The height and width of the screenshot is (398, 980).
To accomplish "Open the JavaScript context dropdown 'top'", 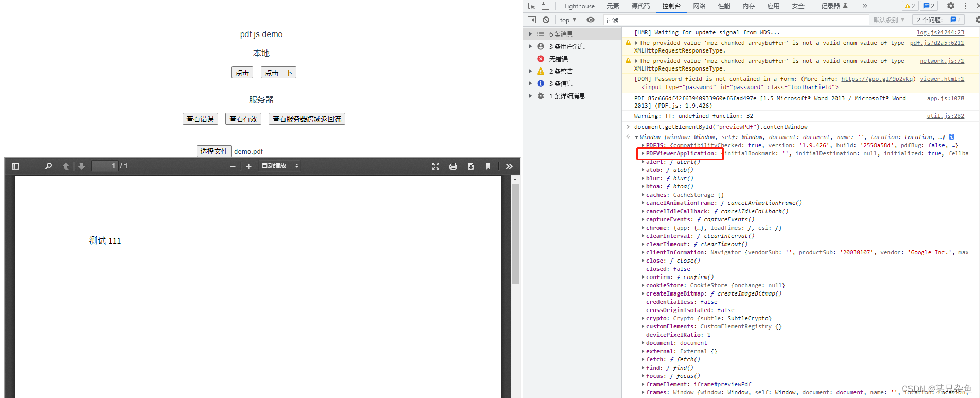I will 568,20.
